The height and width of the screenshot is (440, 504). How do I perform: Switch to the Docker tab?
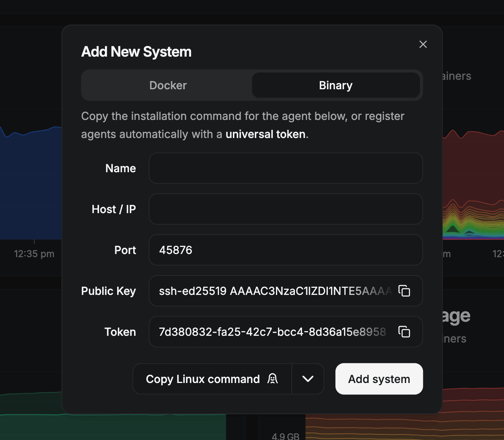point(168,85)
